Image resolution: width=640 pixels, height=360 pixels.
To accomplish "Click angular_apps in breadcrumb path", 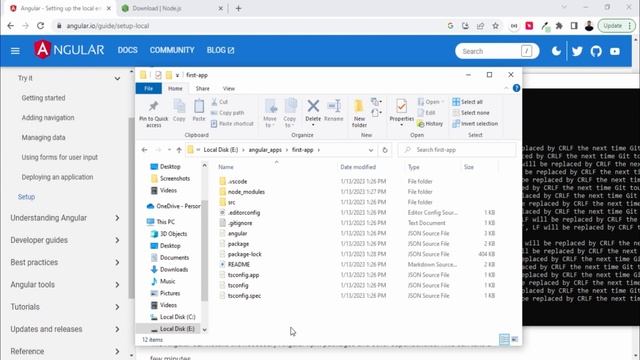I will [265, 150].
